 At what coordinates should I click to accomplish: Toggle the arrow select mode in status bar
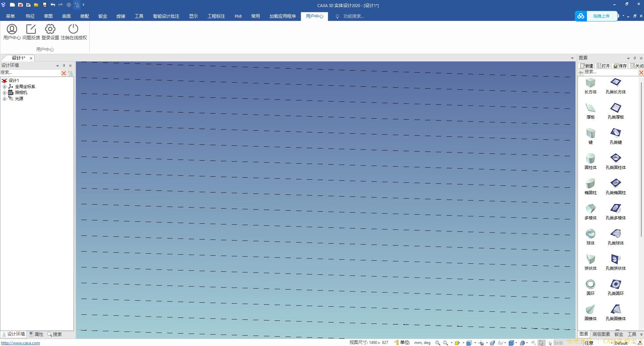[x=541, y=343]
